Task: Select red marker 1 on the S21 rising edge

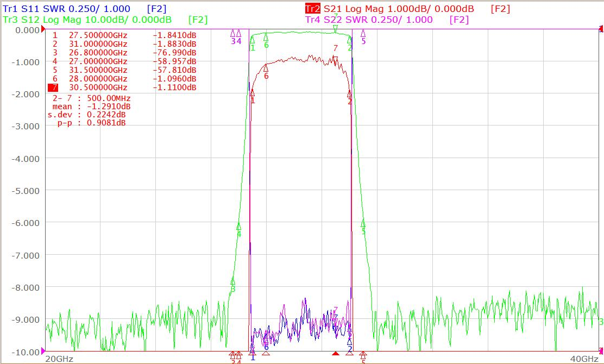Action: (x=253, y=96)
